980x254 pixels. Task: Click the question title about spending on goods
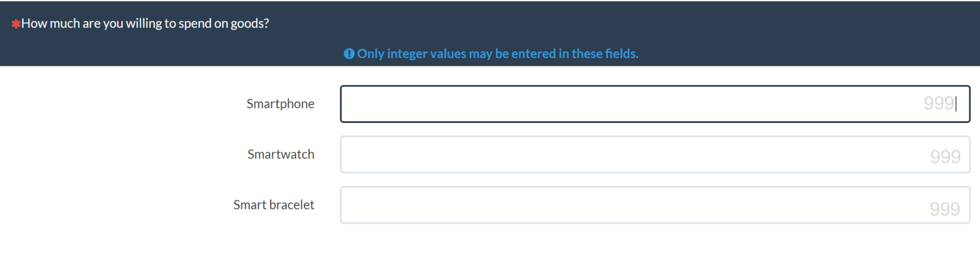(145, 23)
